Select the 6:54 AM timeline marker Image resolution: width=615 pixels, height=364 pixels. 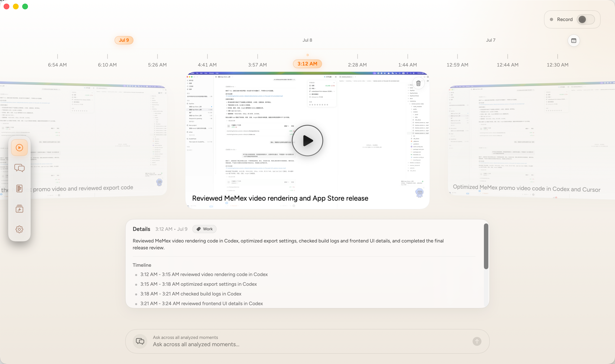pyautogui.click(x=57, y=65)
